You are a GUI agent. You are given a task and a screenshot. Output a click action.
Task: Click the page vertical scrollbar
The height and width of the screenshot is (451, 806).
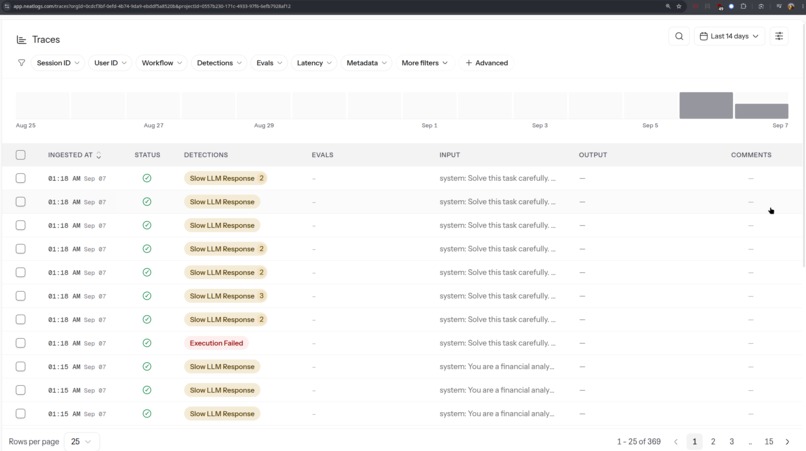click(x=803, y=144)
